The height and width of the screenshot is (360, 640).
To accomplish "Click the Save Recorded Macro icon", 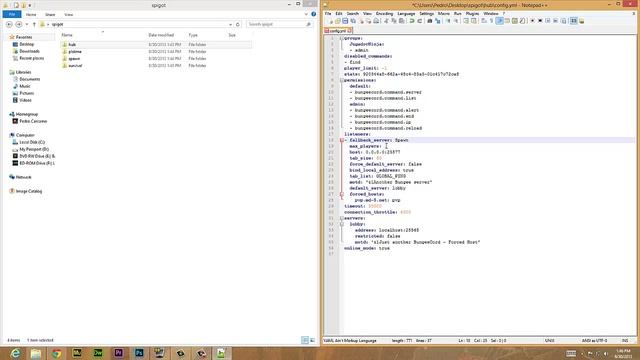I will (564, 21).
